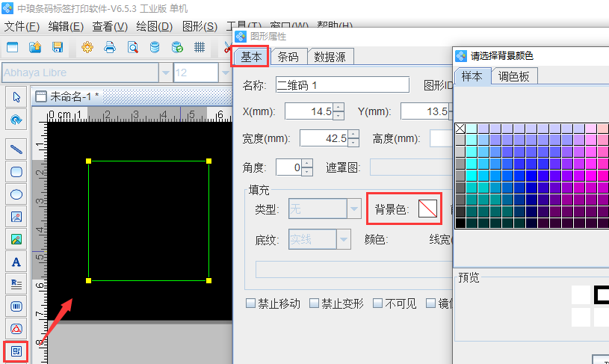Image resolution: width=609 pixels, height=364 pixels.
Task: Expand the 底纹 实线 dropdown
Action: pos(344,239)
